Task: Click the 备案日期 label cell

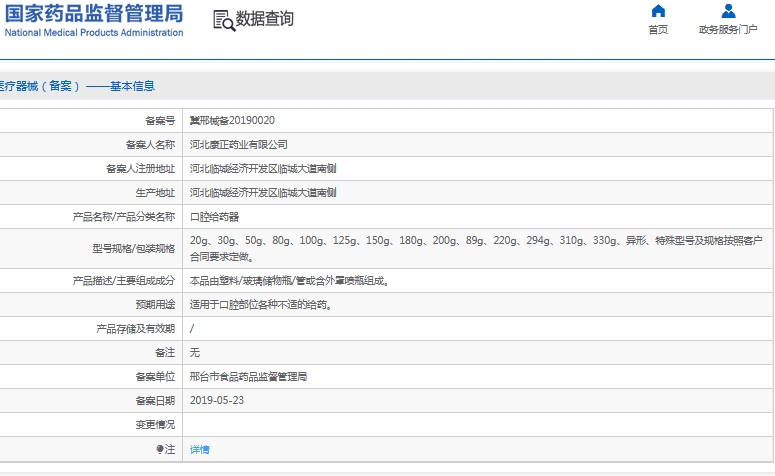Action: click(x=91, y=400)
